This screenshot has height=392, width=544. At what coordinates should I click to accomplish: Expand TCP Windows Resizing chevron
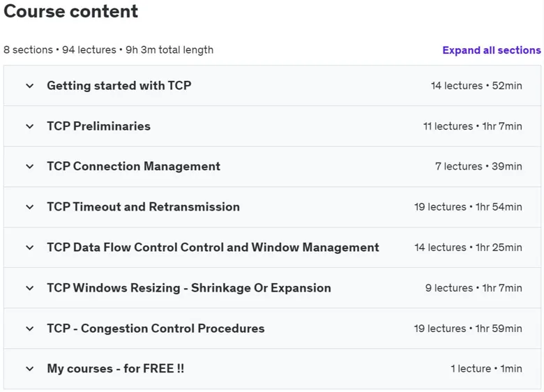30,288
